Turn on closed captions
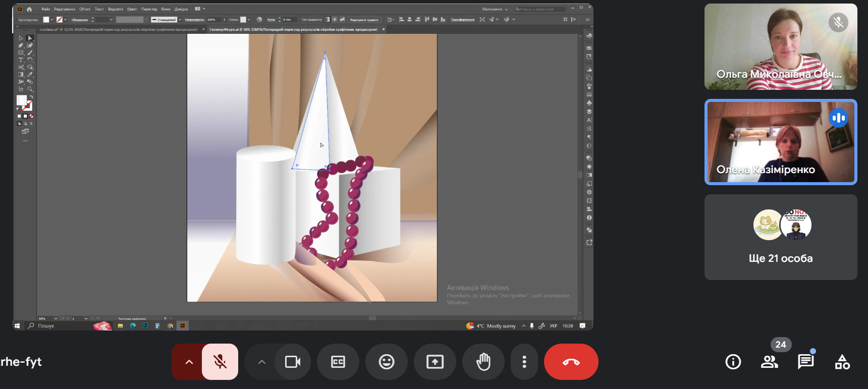Image resolution: width=868 pixels, height=389 pixels. 338,362
